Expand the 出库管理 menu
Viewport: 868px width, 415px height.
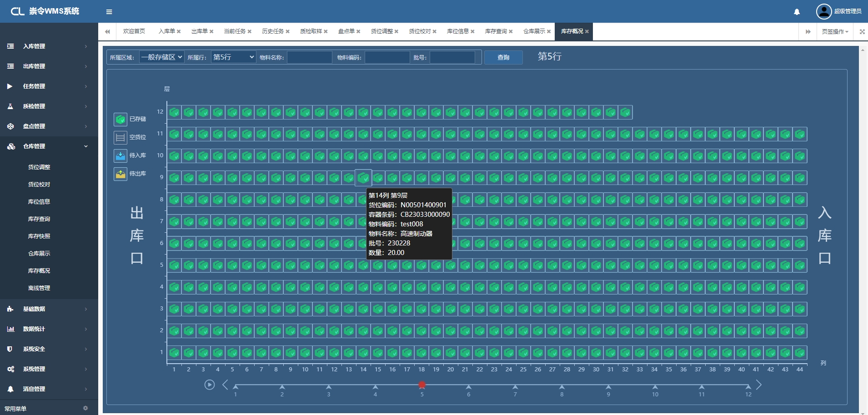click(x=49, y=66)
